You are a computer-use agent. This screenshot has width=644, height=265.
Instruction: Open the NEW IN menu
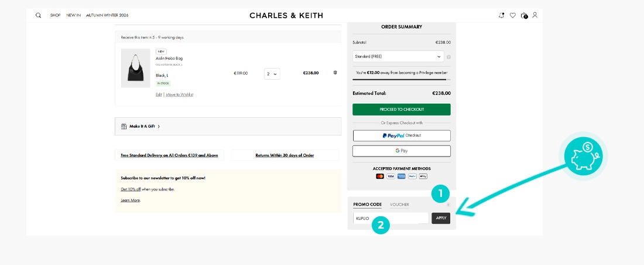click(x=74, y=15)
